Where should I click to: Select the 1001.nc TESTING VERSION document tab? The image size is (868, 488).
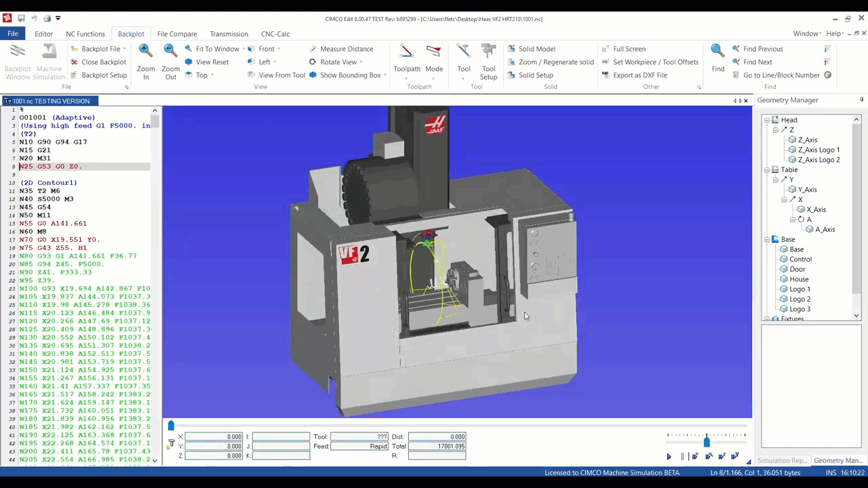(x=50, y=101)
